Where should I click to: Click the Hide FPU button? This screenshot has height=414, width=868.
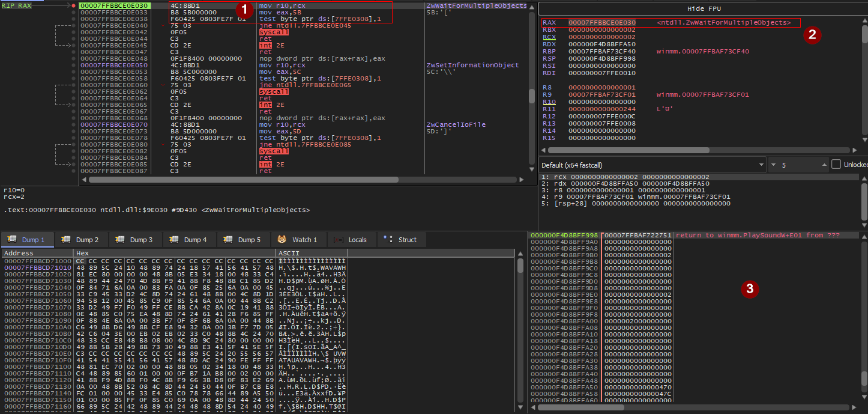703,9
